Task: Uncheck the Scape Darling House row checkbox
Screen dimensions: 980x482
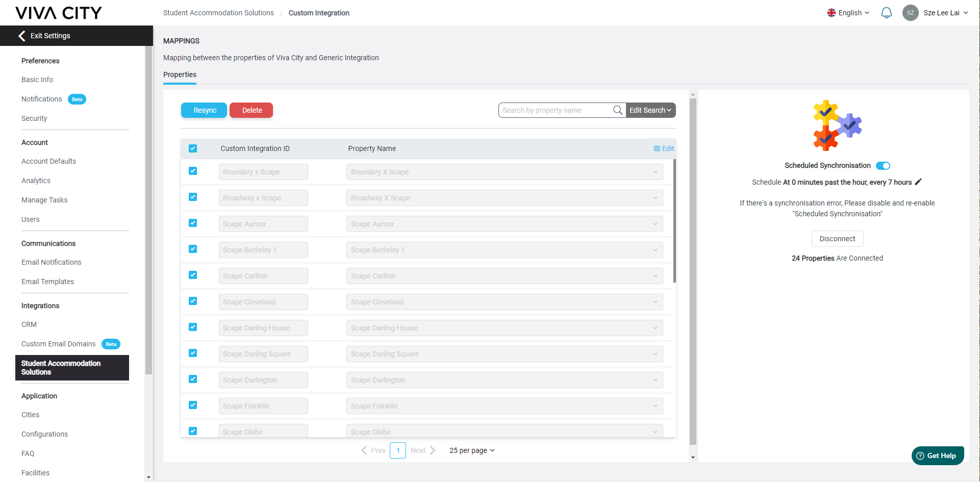Action: pos(193,327)
